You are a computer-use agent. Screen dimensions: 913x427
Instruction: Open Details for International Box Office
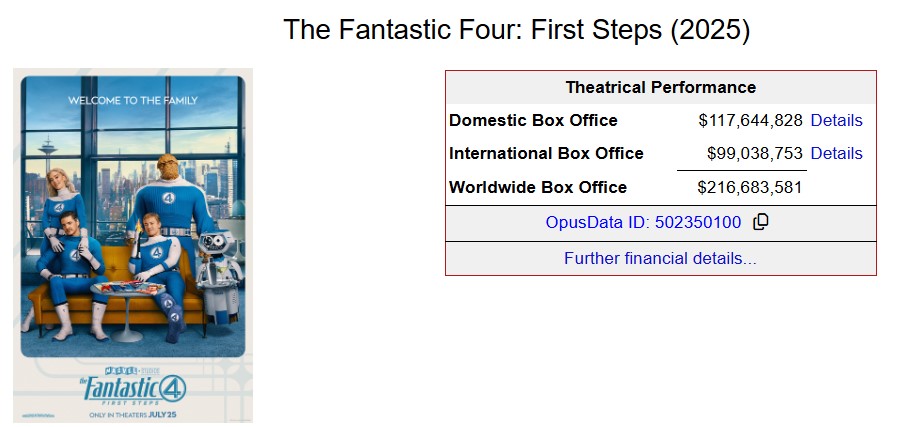point(836,153)
